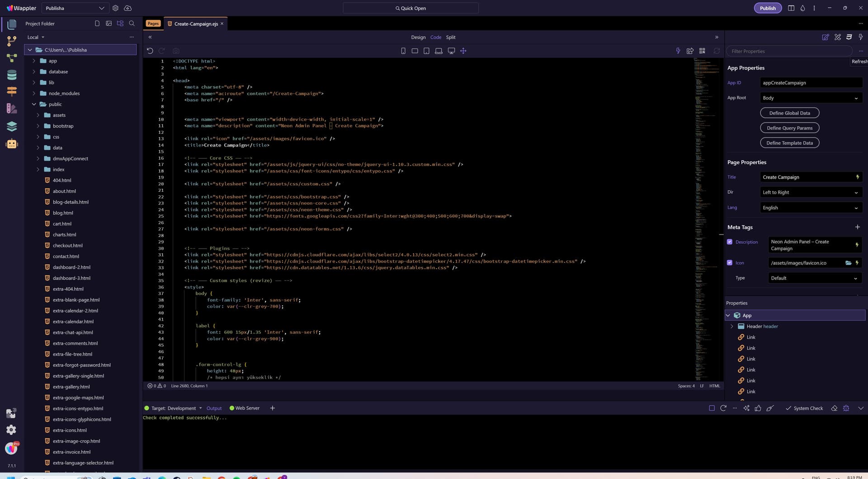
Task: Click the sparkle AI icon in bottom panel
Action: coord(746,408)
